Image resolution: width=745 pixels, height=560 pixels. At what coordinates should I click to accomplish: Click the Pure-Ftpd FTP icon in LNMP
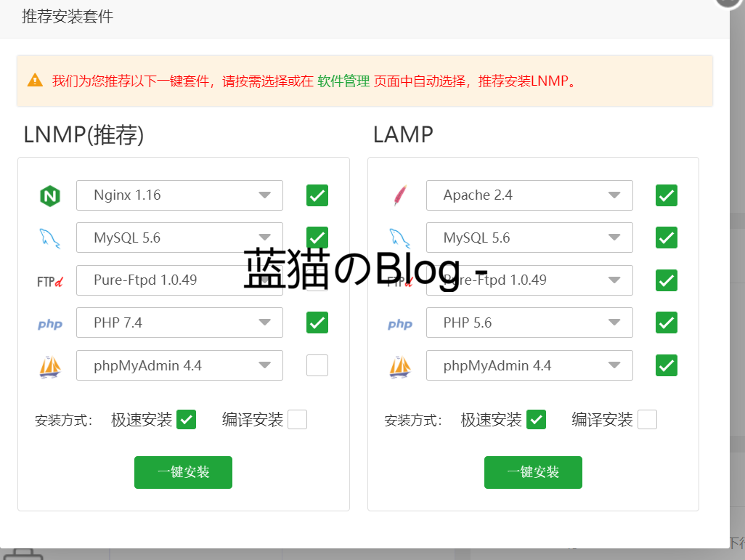(49, 280)
